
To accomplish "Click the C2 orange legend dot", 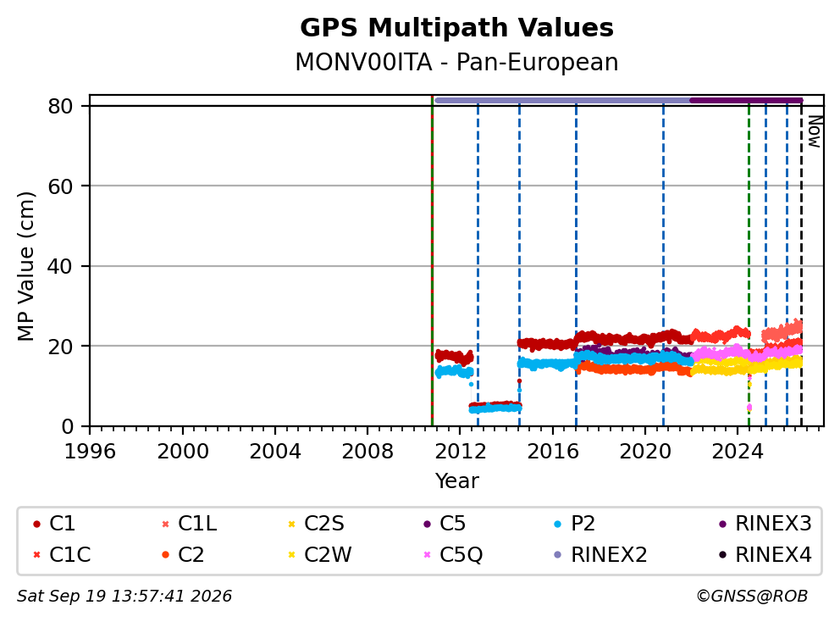I will tap(165, 554).
